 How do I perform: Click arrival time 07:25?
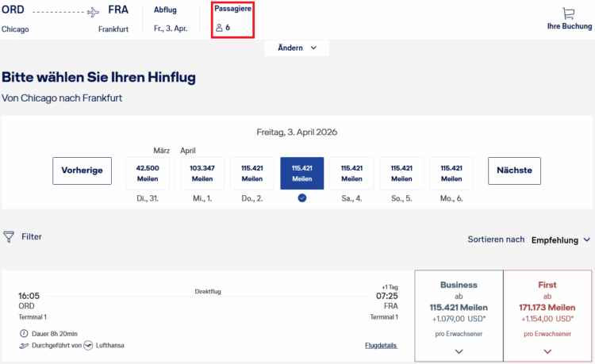[x=386, y=296]
